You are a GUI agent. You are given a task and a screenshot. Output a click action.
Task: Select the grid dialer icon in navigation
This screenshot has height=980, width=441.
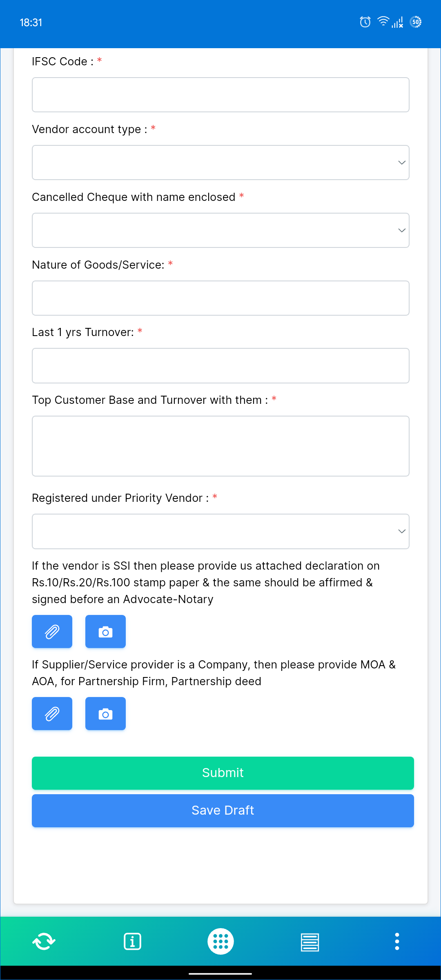pyautogui.click(x=220, y=941)
